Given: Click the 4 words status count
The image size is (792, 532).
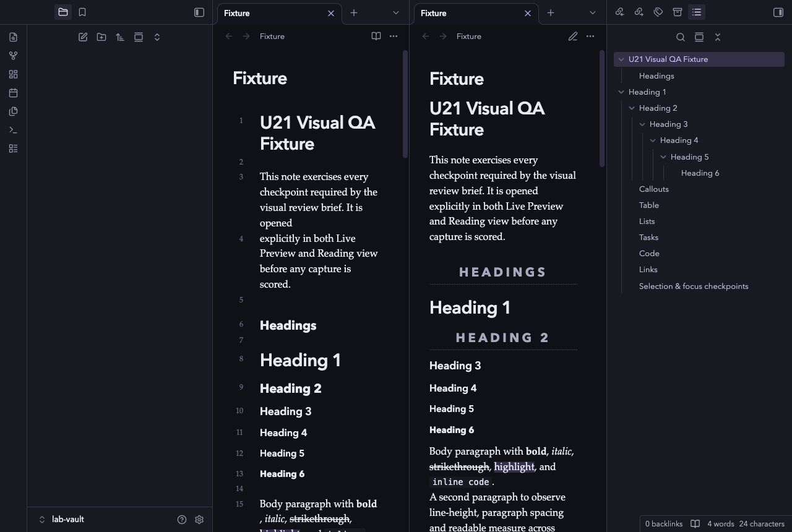Looking at the screenshot, I should pos(721,524).
